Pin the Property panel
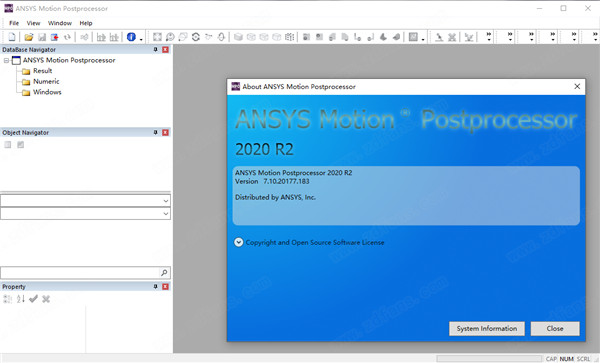The height and width of the screenshot is (363, 600). [x=155, y=286]
